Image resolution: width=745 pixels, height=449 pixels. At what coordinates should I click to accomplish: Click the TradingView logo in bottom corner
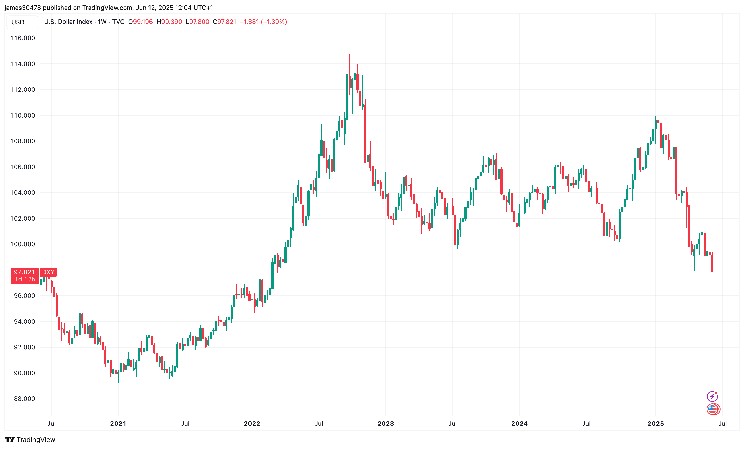[x=30, y=439]
